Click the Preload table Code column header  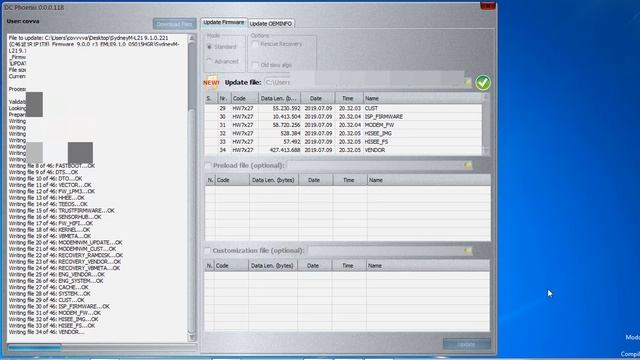[232, 180]
